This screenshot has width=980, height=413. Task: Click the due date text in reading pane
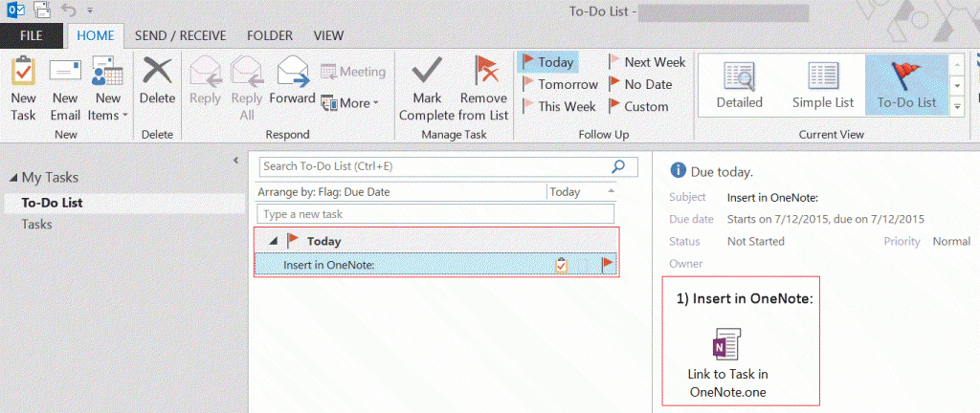point(826,219)
